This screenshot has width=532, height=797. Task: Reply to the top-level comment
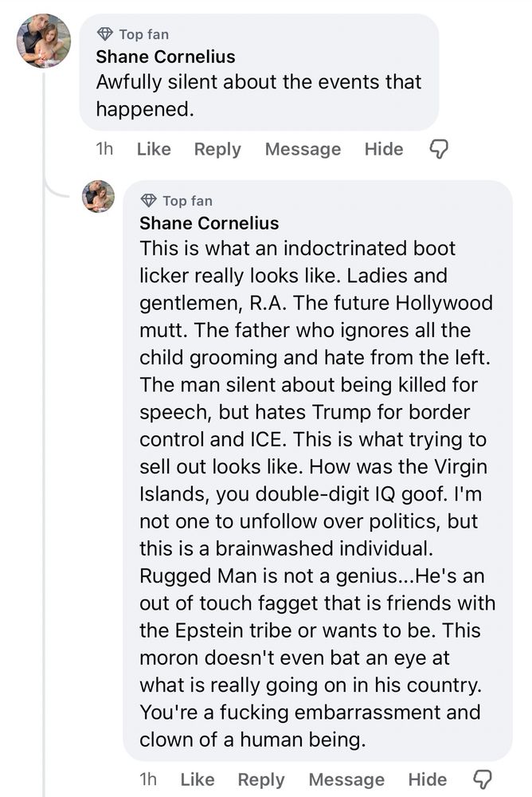coord(217,149)
